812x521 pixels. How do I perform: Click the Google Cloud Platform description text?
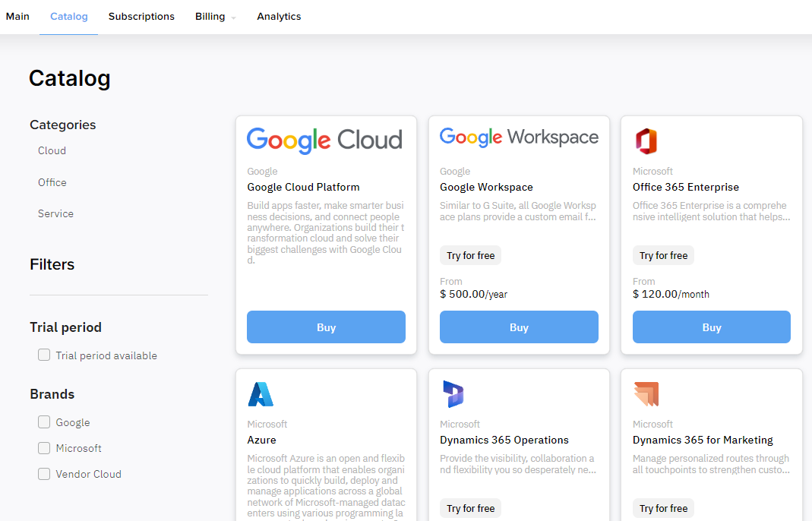coord(326,232)
